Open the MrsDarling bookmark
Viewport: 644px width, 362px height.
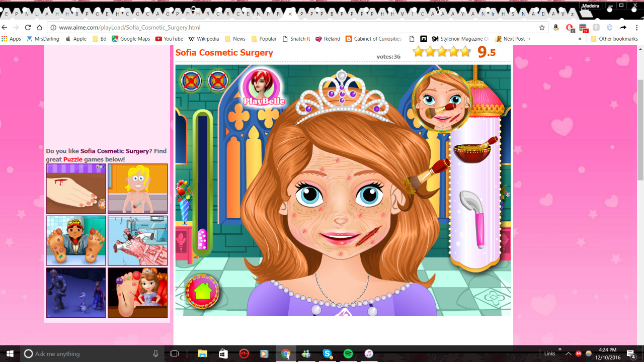point(43,39)
